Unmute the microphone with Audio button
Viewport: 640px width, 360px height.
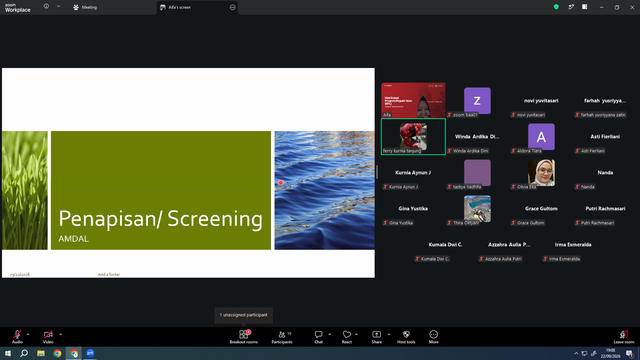point(17,337)
